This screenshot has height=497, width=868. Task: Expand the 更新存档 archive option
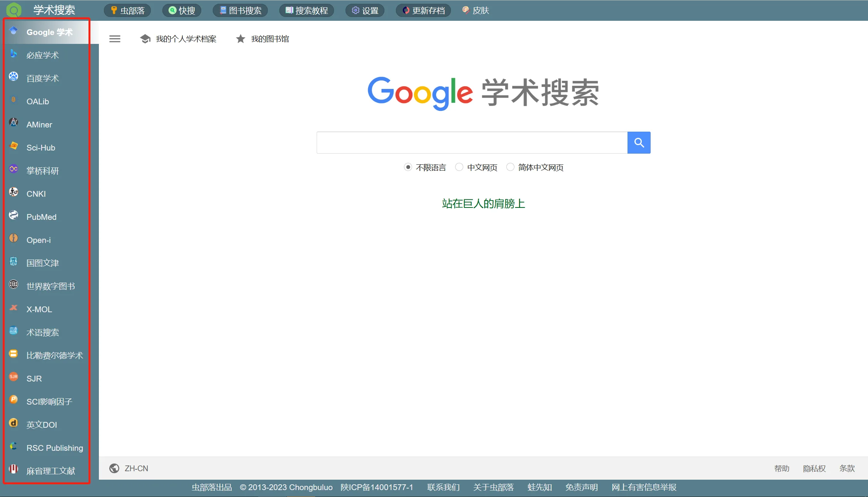coord(423,10)
